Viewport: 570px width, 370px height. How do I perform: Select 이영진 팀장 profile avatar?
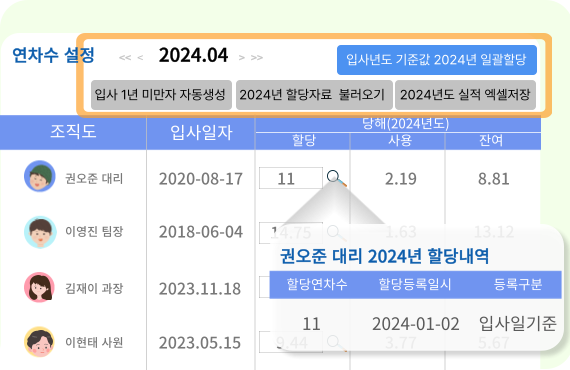pyautogui.click(x=40, y=232)
